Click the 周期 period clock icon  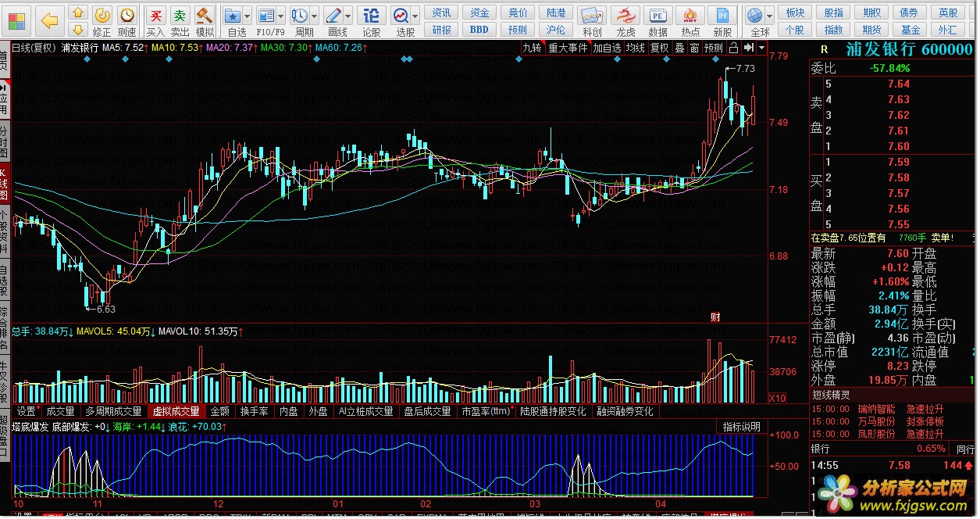pyautogui.click(x=300, y=20)
